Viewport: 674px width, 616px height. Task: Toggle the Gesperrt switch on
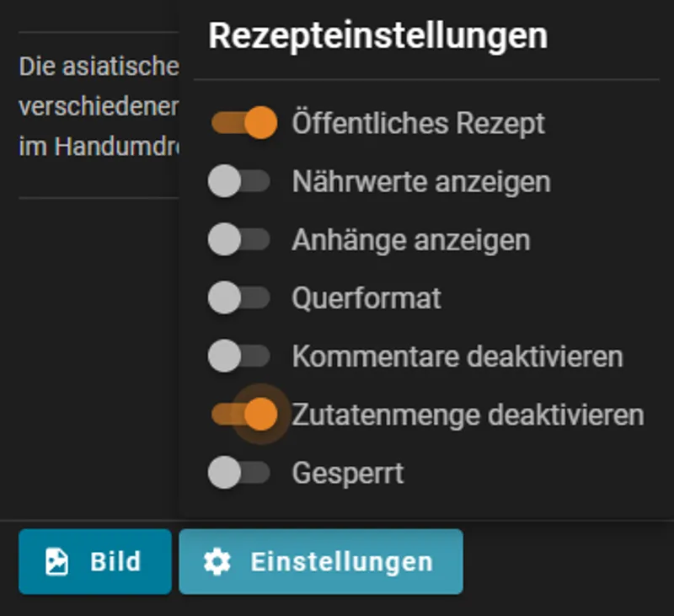(239, 472)
